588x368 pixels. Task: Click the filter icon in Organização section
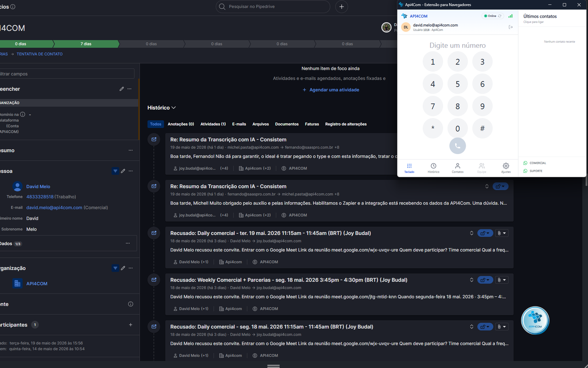pos(115,268)
